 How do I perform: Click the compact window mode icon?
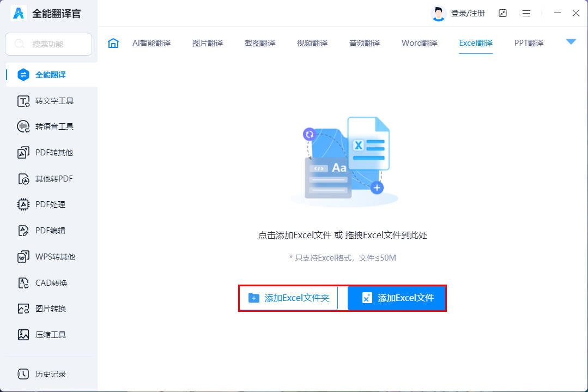502,14
